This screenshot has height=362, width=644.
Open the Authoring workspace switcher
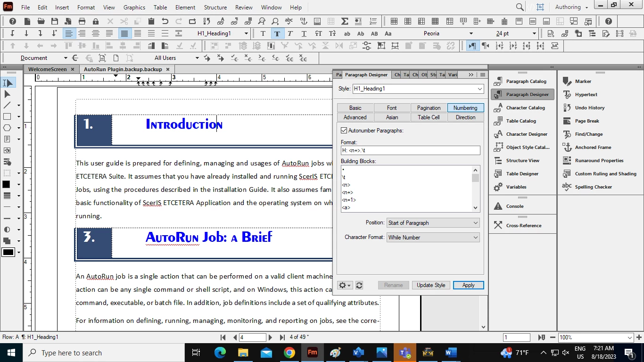coord(571,7)
